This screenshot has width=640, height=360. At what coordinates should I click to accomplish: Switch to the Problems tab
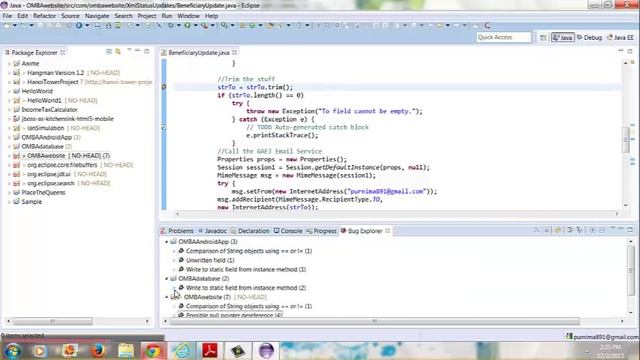coord(177,231)
